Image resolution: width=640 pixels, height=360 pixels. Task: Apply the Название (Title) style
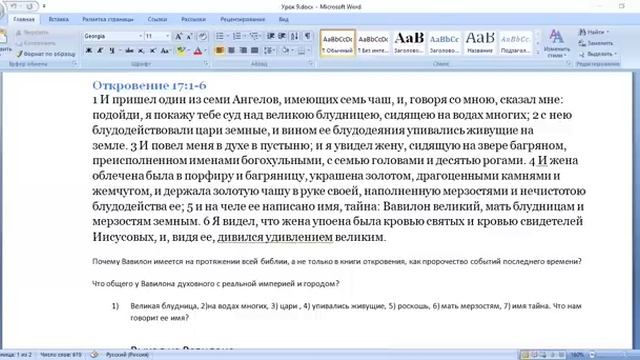click(x=480, y=43)
